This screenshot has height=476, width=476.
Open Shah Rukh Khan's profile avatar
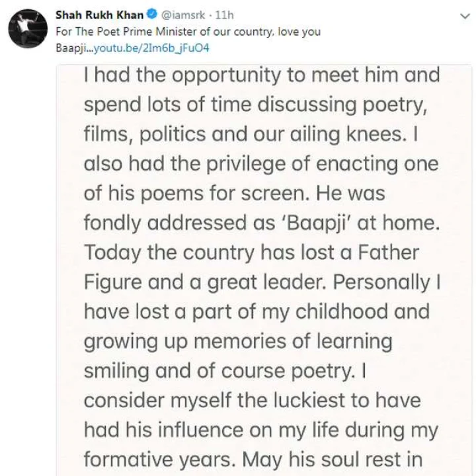click(x=28, y=29)
